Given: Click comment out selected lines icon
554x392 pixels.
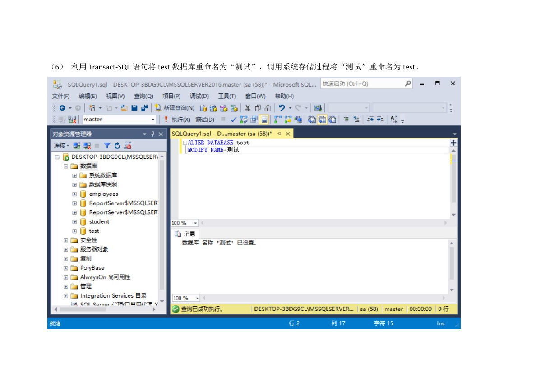Looking at the screenshot, I should [346, 120].
